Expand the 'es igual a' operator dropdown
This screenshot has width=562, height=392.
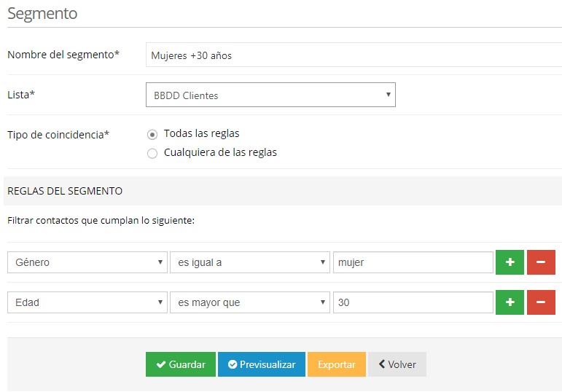point(249,262)
